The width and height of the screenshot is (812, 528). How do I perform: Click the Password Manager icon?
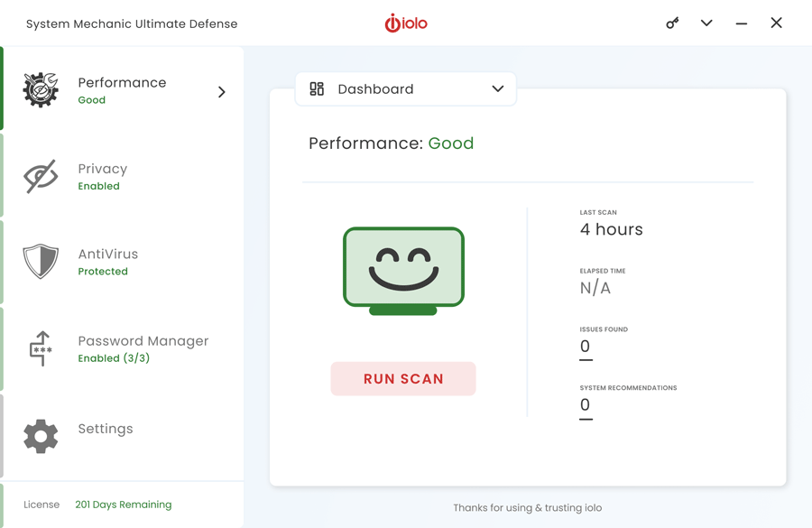(x=41, y=348)
